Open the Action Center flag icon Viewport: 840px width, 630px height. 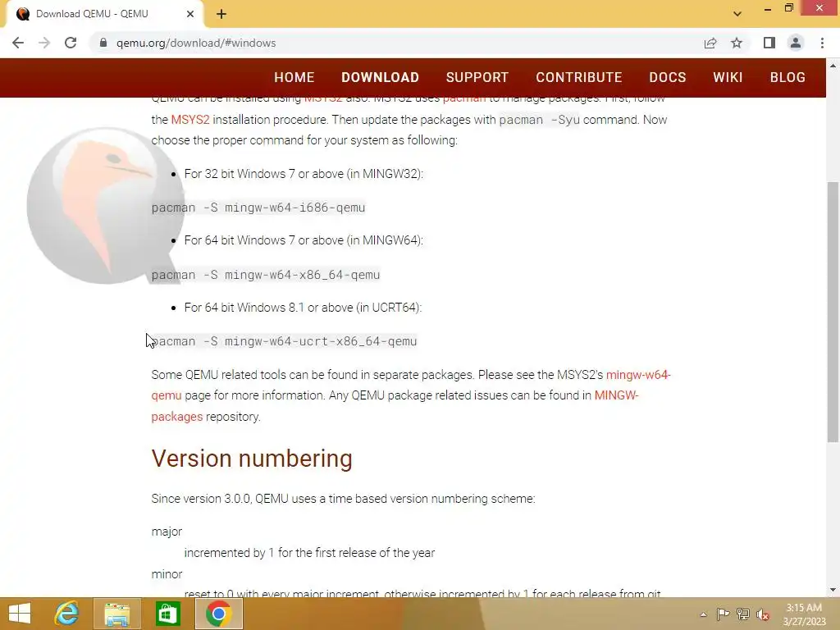pos(723,614)
